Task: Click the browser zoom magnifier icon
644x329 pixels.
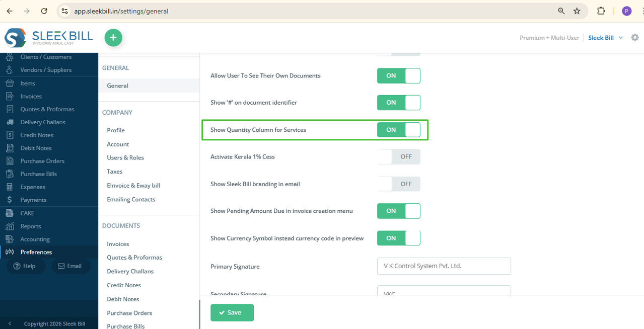Action: pos(561,11)
